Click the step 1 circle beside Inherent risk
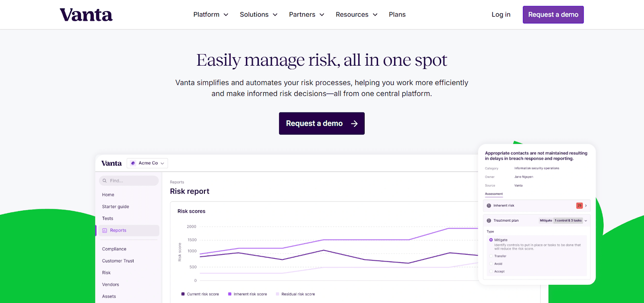The image size is (644, 303). (489, 205)
